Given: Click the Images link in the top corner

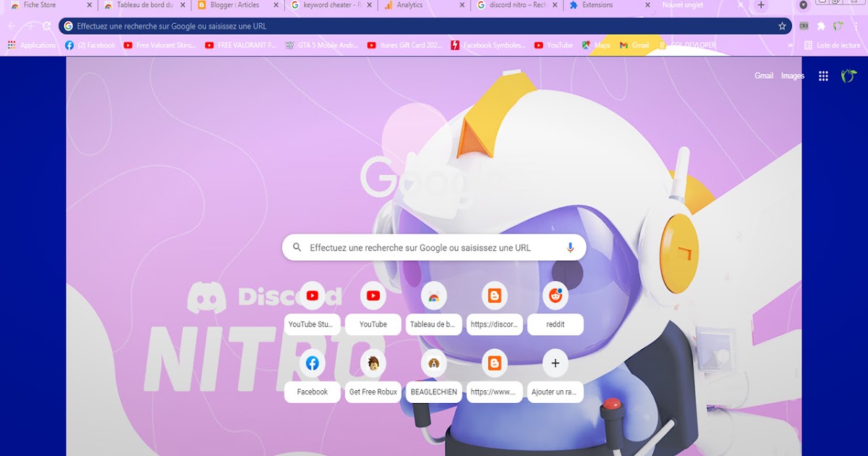Looking at the screenshot, I should (x=792, y=75).
